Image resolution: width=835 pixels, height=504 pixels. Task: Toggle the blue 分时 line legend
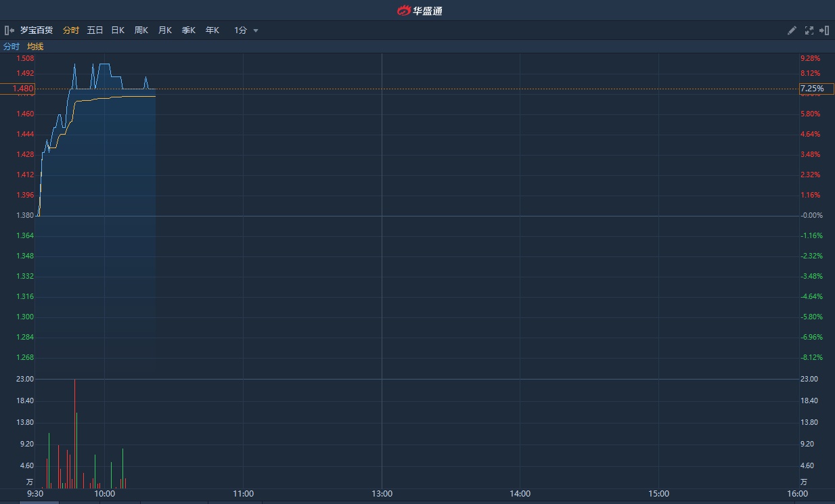(12, 47)
